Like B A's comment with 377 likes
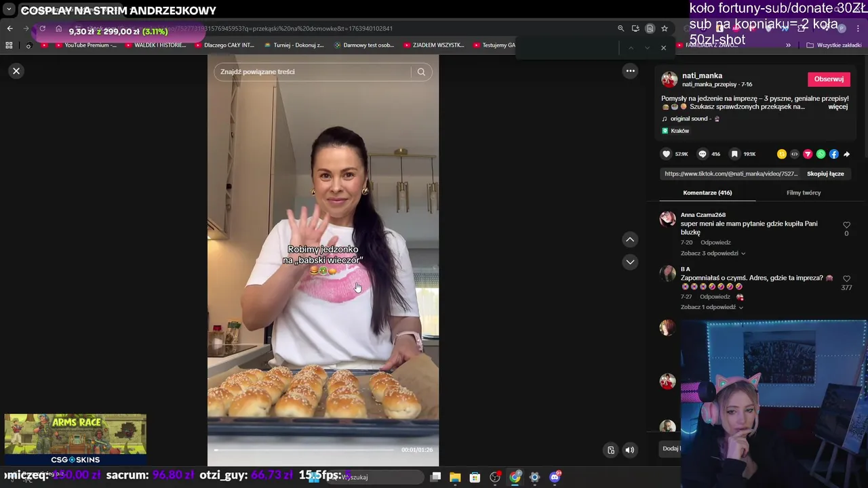The image size is (868, 488). pyautogui.click(x=846, y=279)
